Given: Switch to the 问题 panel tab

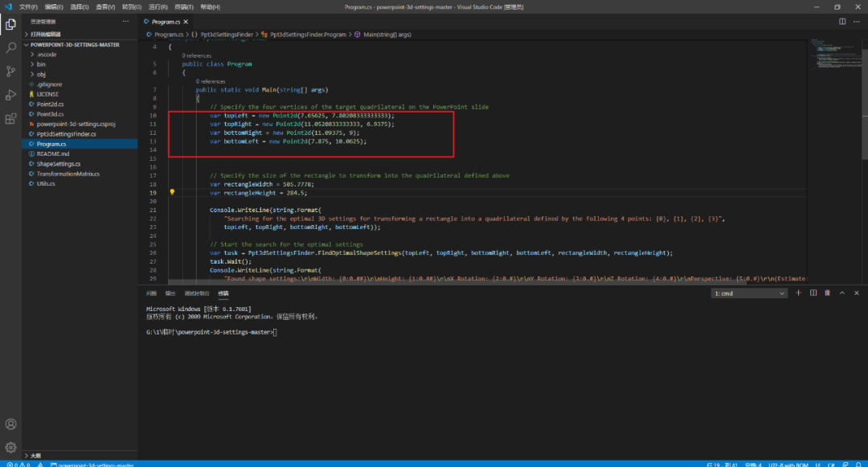Looking at the screenshot, I should point(151,293).
